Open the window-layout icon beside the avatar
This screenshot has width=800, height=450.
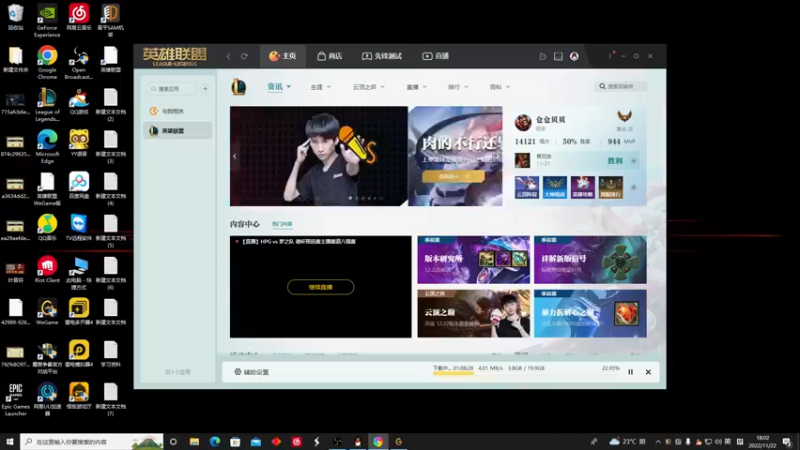click(558, 56)
